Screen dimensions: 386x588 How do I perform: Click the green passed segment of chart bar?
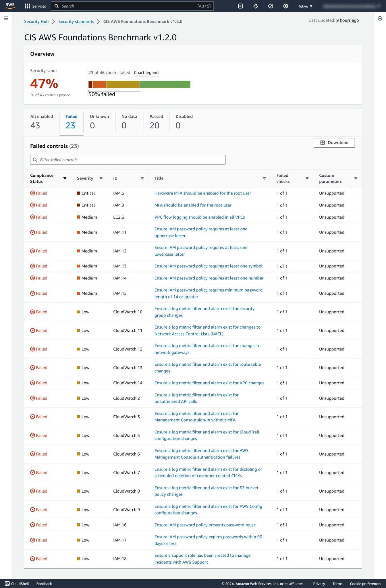[165, 84]
